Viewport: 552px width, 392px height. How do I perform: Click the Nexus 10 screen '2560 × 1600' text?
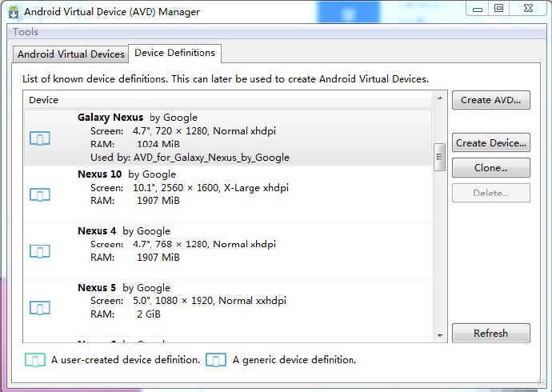[x=190, y=187]
